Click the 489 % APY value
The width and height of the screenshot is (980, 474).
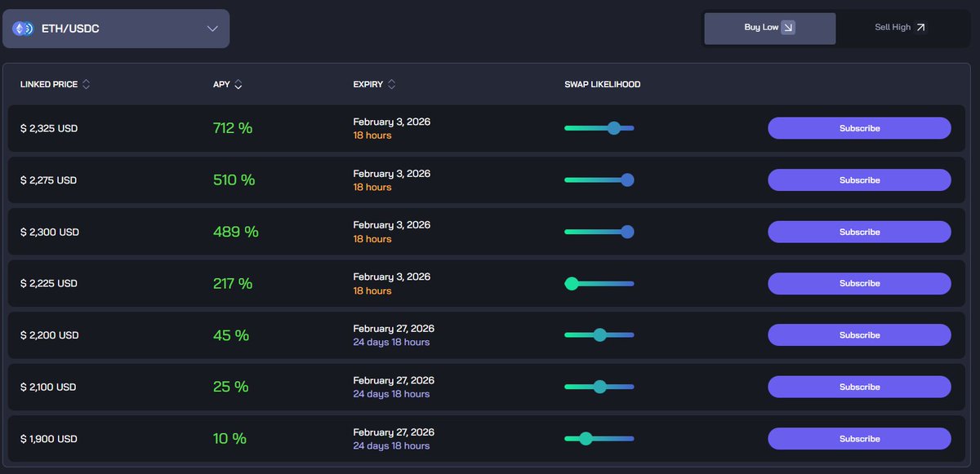[x=236, y=232]
